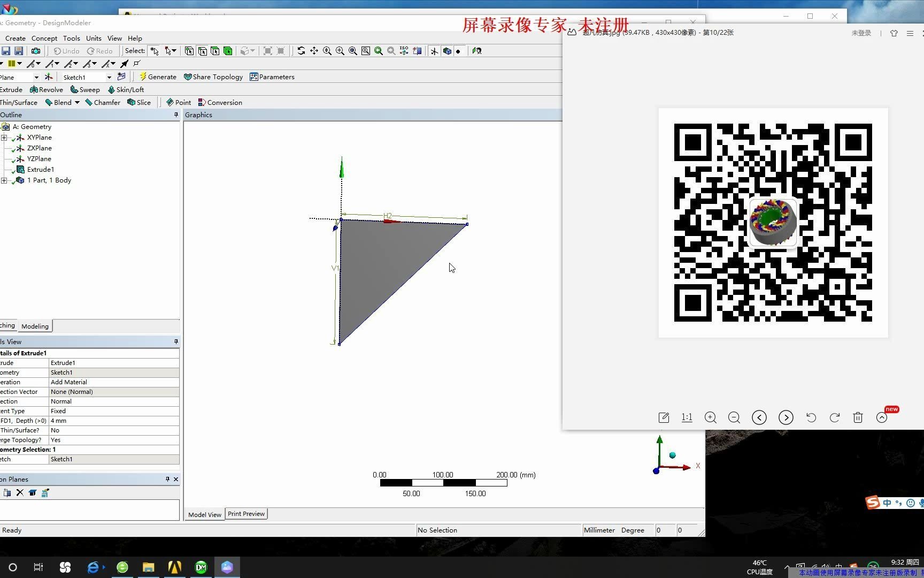
Task: Activate the New Selection tool
Action: [155, 51]
